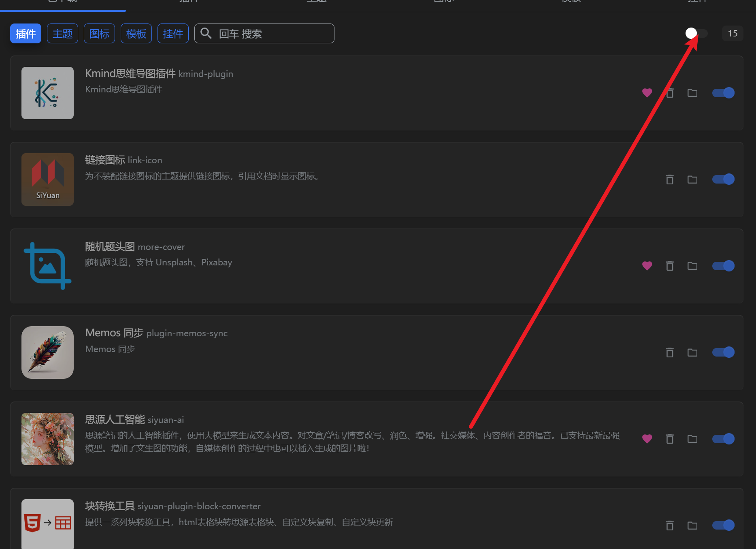Delete the Kmind思维导图插件 plugin via trash icon
The height and width of the screenshot is (549, 756).
click(670, 93)
